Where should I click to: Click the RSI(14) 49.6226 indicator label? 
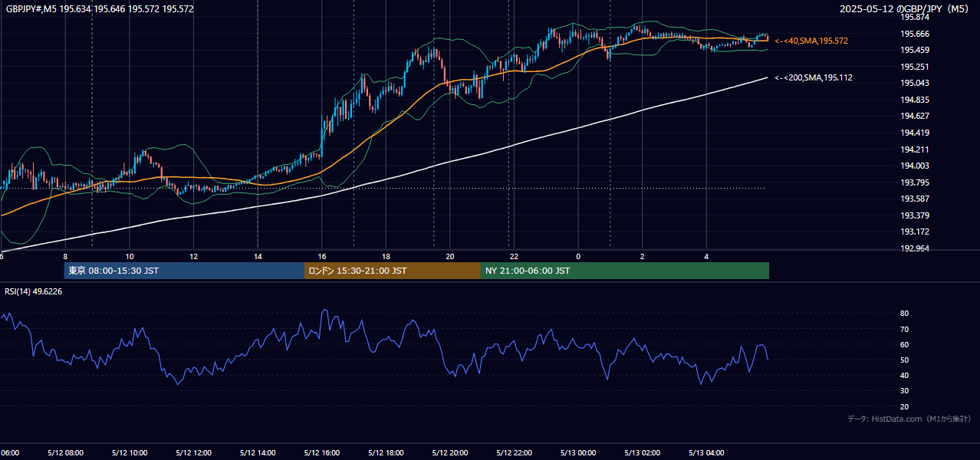tap(34, 291)
